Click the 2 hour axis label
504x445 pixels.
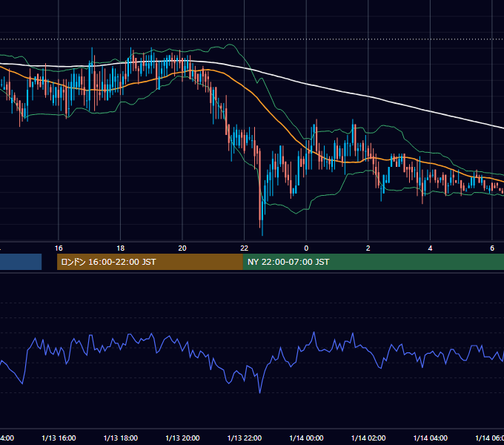click(368, 248)
